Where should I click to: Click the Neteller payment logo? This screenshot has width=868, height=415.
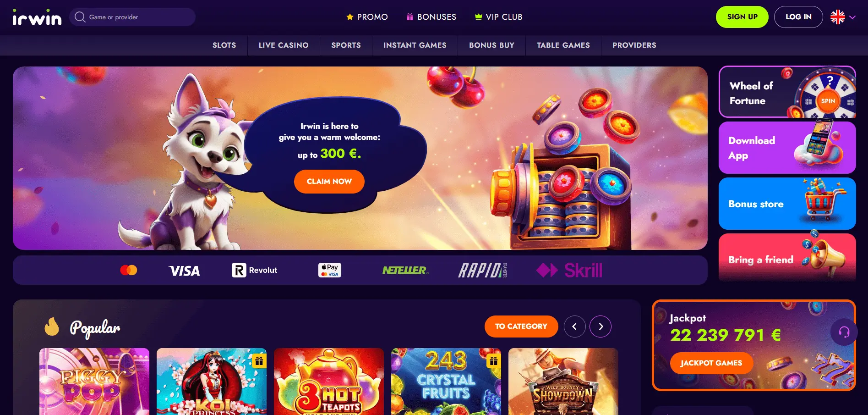click(x=405, y=270)
